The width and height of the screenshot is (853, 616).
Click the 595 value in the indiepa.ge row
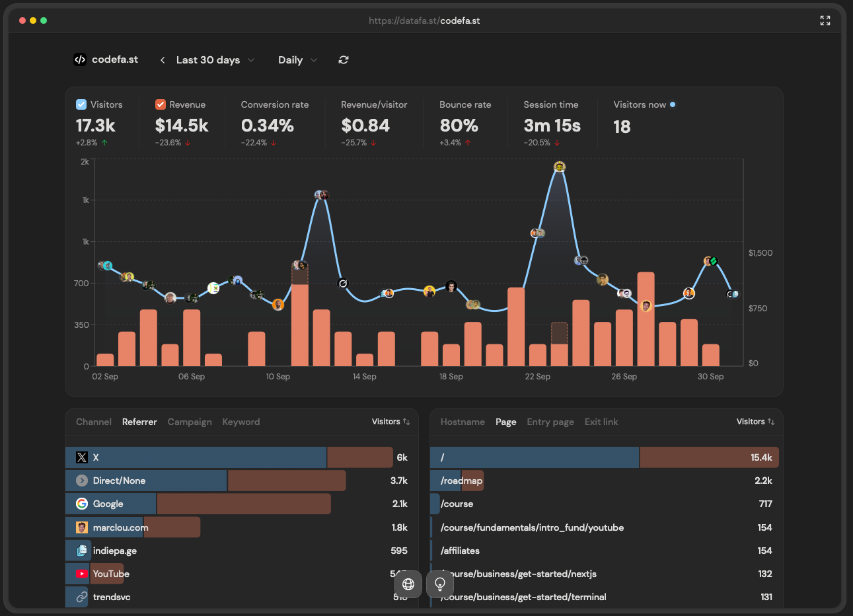[x=399, y=551]
